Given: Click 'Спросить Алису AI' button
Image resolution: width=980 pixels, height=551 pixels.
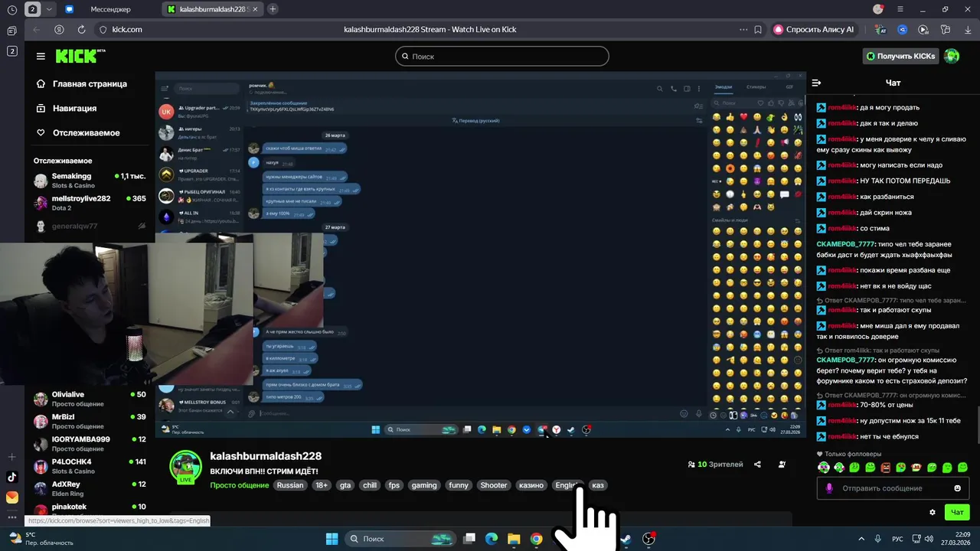Looking at the screenshot, I should point(815,29).
